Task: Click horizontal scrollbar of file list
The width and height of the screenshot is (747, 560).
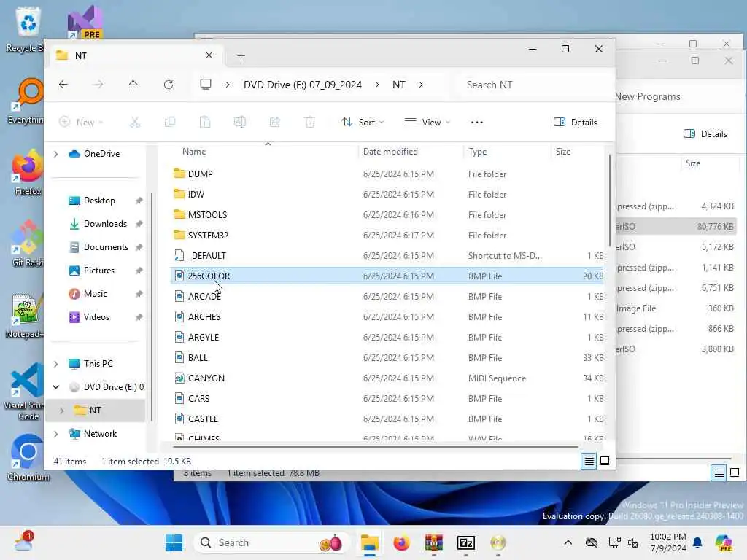Action: [376, 447]
